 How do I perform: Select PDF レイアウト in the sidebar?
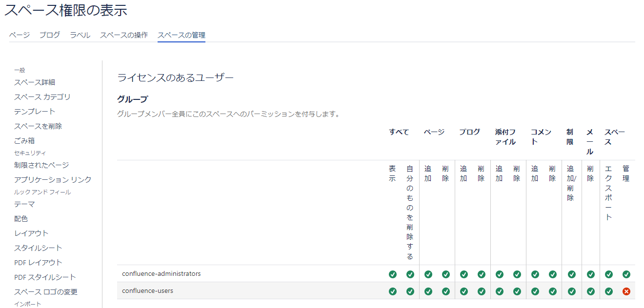(x=39, y=263)
